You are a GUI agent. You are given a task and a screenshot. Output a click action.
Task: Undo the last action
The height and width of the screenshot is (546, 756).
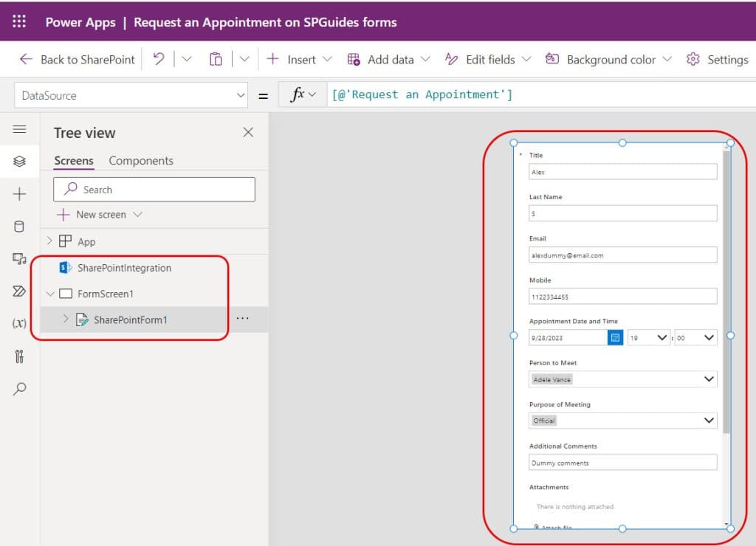159,59
